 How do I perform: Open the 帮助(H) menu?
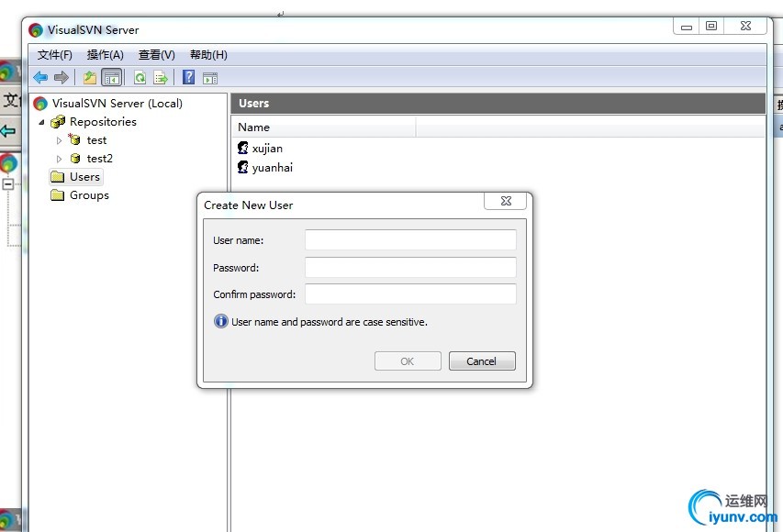[208, 55]
